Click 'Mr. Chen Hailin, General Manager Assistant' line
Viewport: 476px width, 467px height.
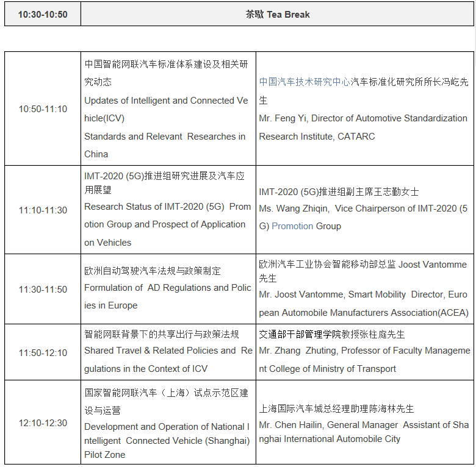point(364,425)
